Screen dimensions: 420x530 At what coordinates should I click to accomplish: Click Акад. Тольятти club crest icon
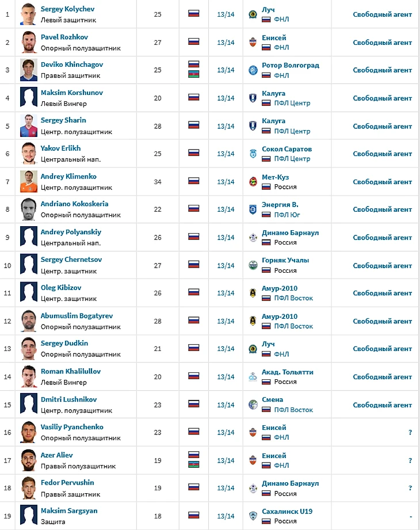coord(253,376)
